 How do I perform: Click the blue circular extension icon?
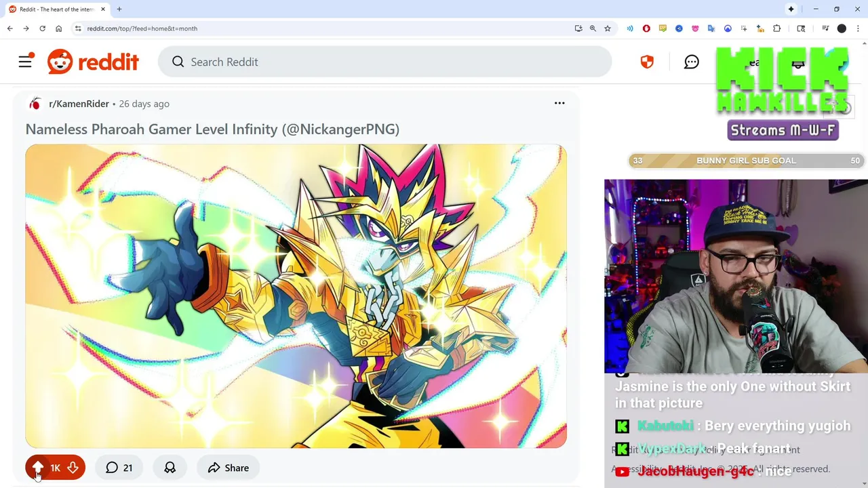tap(679, 28)
